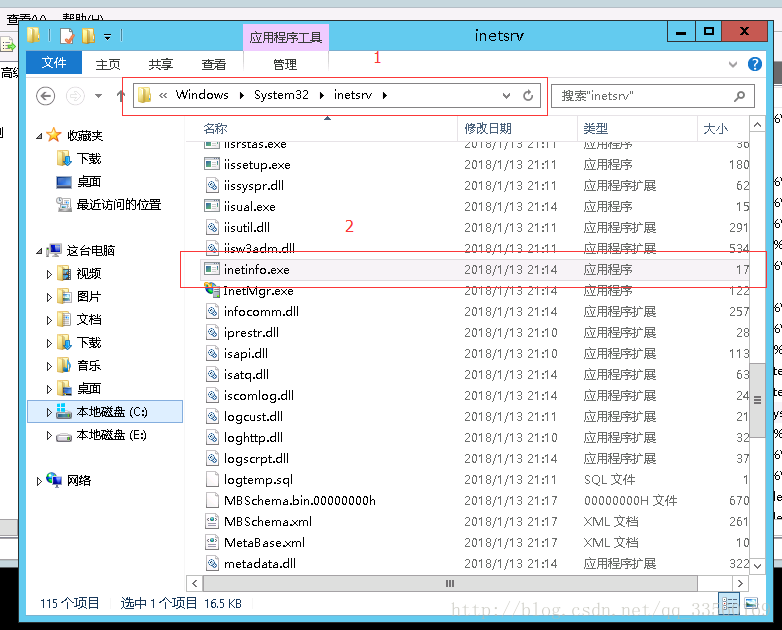Click New Folder quick access icon
This screenshot has height=630, width=782.
[x=88, y=36]
